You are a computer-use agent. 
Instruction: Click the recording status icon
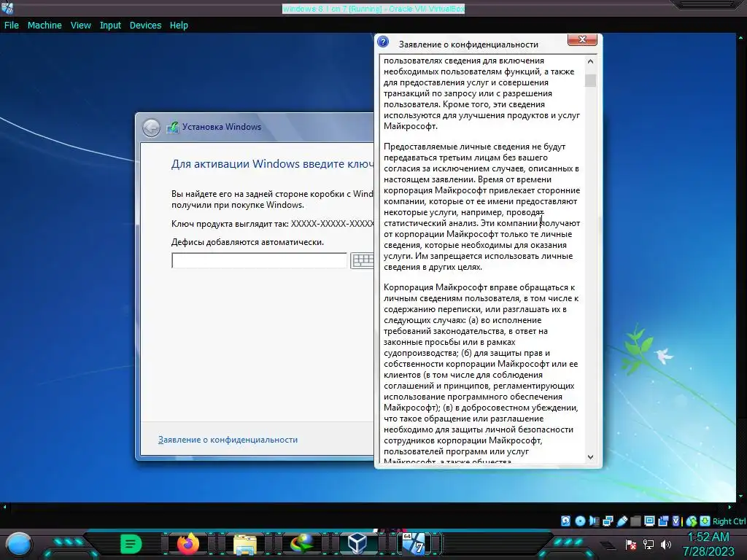pos(663,521)
